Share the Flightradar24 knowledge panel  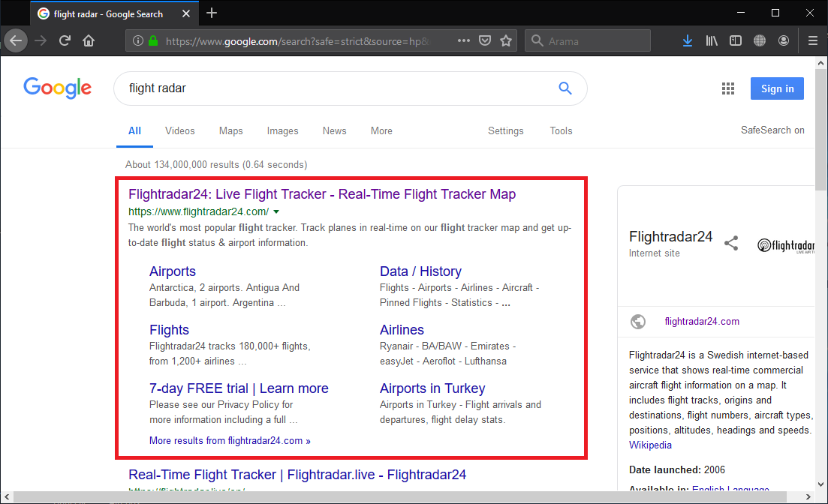point(731,243)
